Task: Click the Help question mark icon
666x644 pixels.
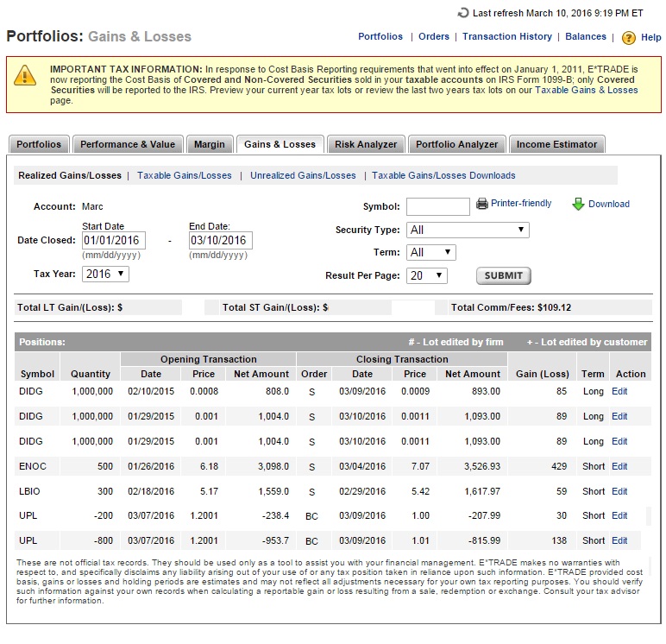Action: point(628,38)
